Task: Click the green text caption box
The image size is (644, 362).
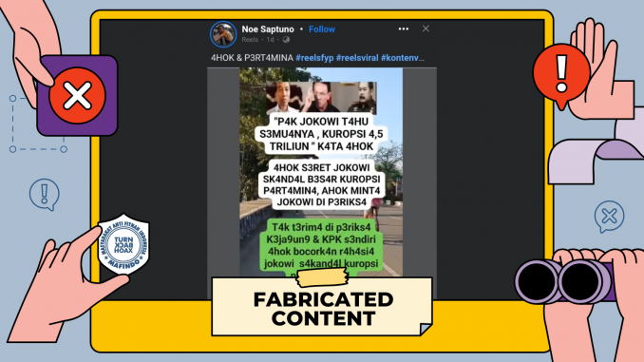Action: [321, 246]
